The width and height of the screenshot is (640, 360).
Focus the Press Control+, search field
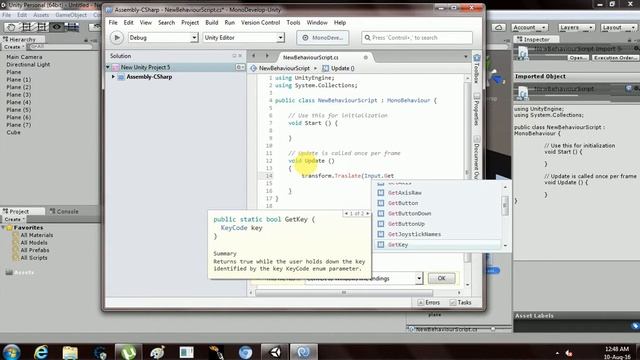[417, 38]
